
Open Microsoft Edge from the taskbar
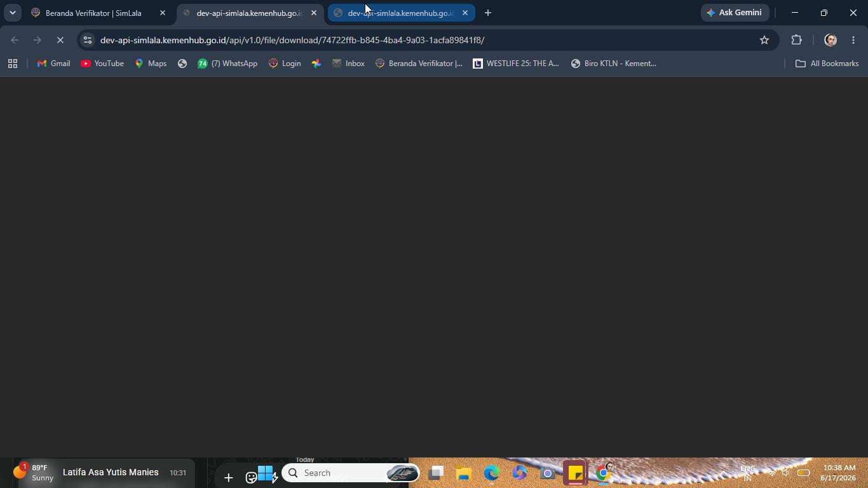coord(492,473)
